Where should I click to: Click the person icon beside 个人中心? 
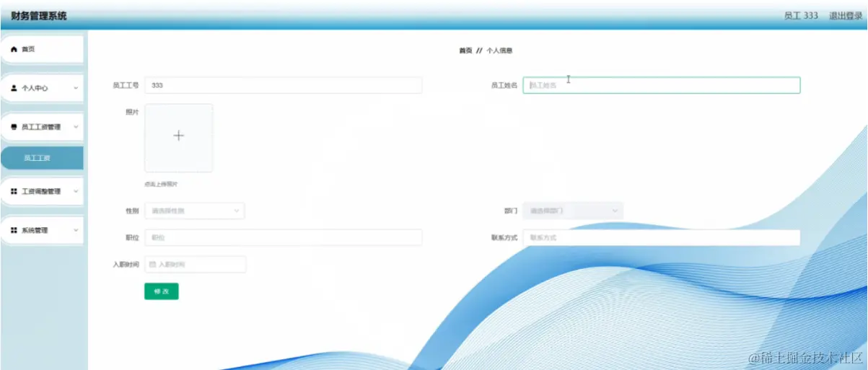14,89
